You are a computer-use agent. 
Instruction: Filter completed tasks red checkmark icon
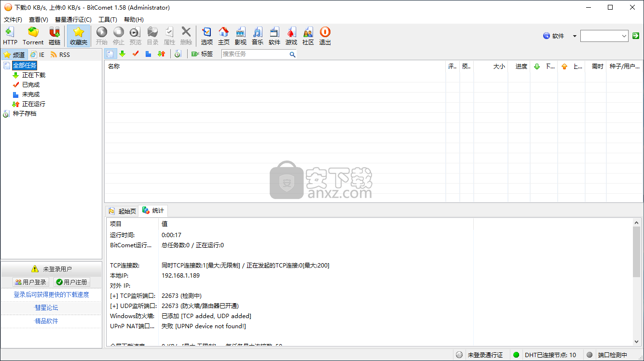click(x=136, y=54)
